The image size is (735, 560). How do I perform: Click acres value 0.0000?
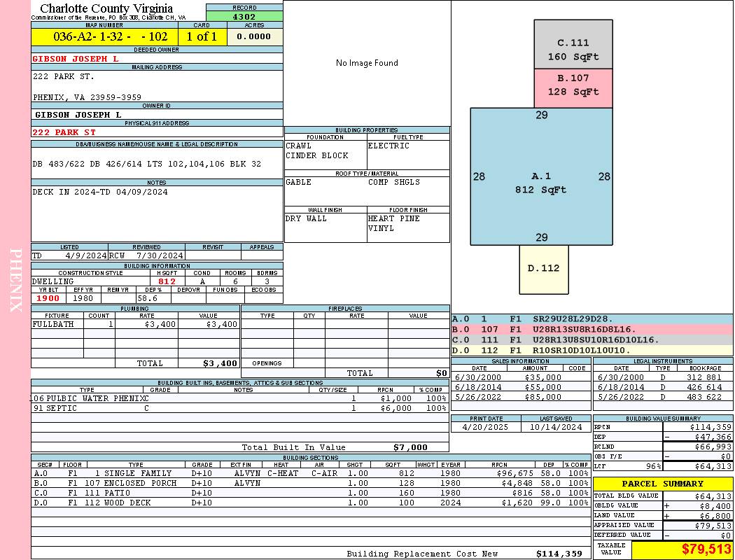point(253,36)
